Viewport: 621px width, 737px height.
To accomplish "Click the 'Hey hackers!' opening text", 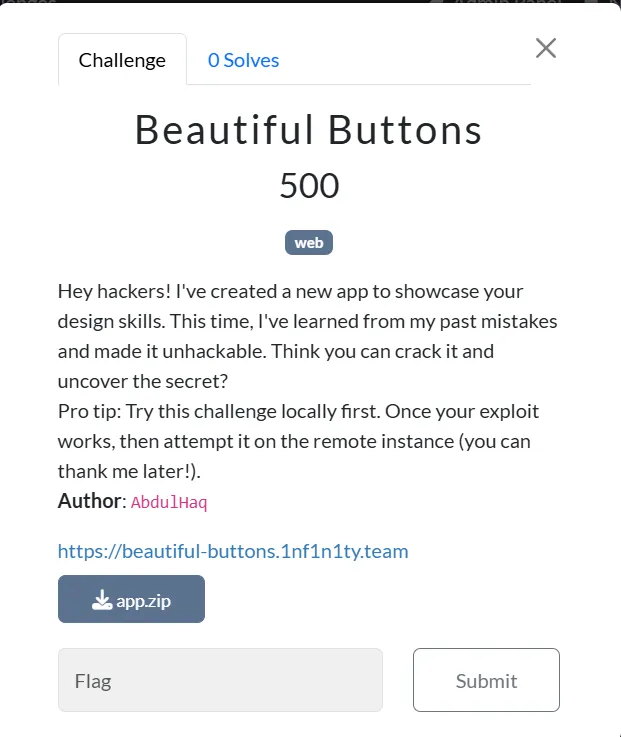I will [x=114, y=291].
